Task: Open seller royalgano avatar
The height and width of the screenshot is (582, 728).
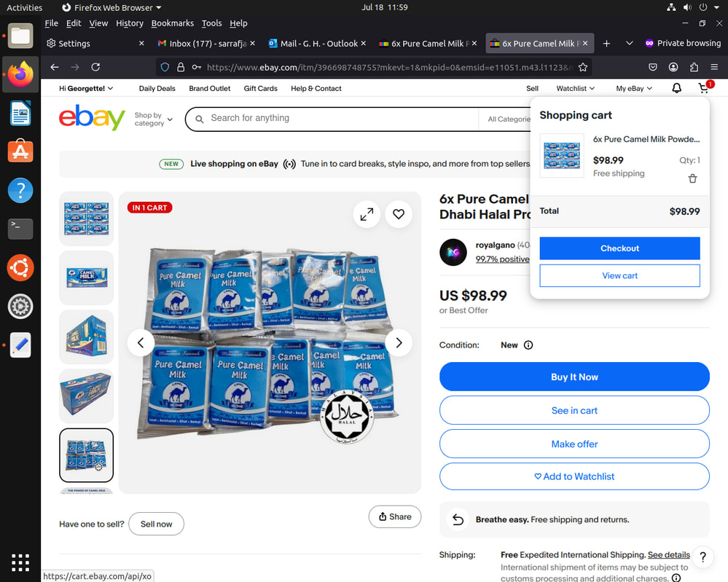Action: coord(453,252)
